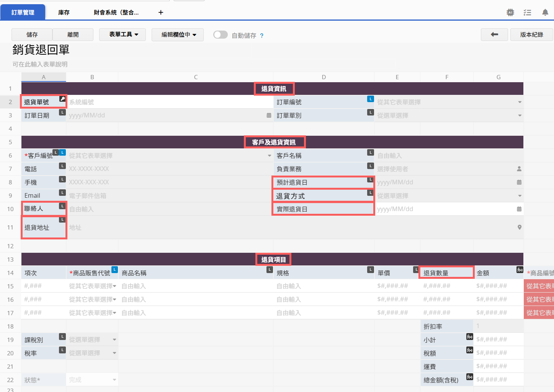This screenshot has width=554, height=392.
Task: Click the 儲存 button
Action: click(32, 34)
